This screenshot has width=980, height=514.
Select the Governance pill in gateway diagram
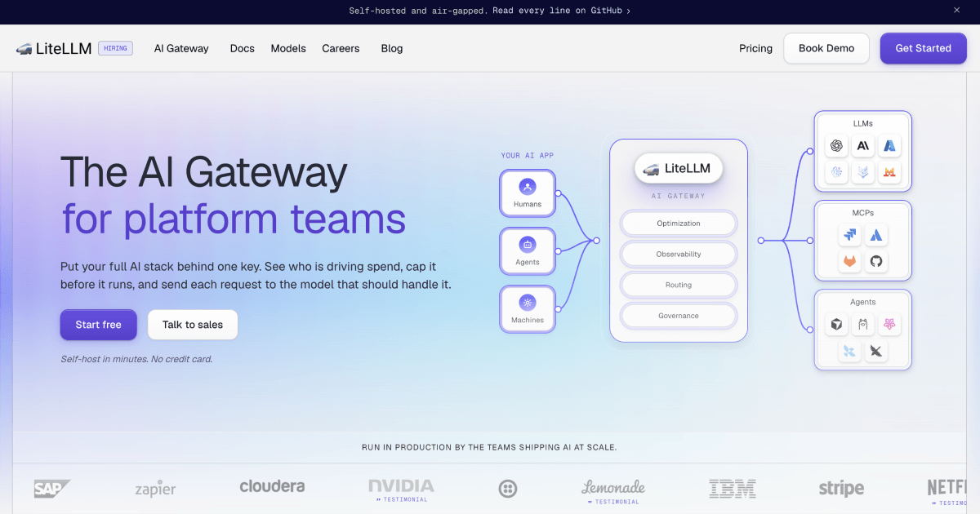[x=679, y=316]
